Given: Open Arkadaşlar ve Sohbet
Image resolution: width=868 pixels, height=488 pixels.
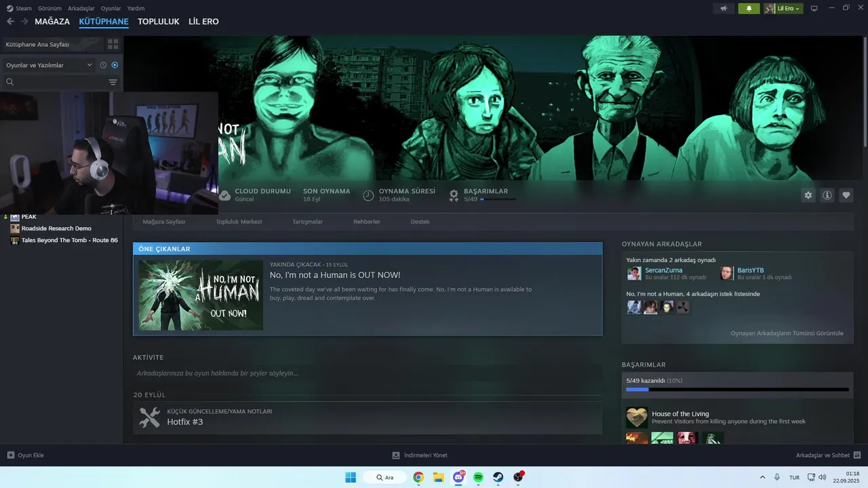Looking at the screenshot, I should (x=828, y=455).
